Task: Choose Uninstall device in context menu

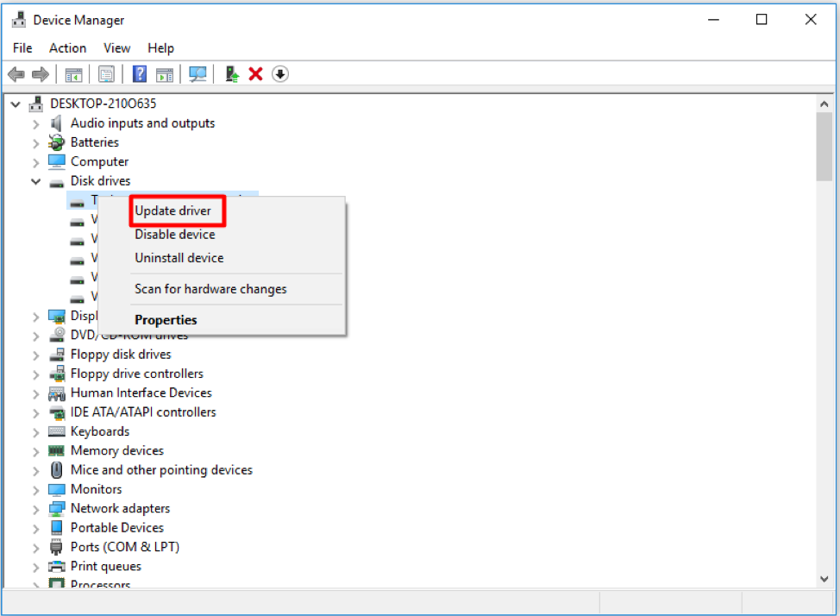Action: pos(179,258)
